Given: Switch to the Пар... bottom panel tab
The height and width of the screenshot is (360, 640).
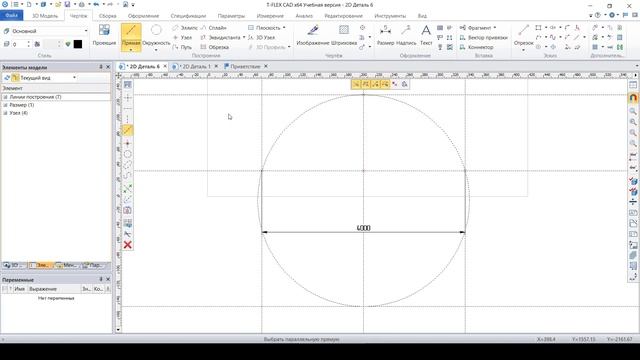Looking at the screenshot, I should [95, 265].
